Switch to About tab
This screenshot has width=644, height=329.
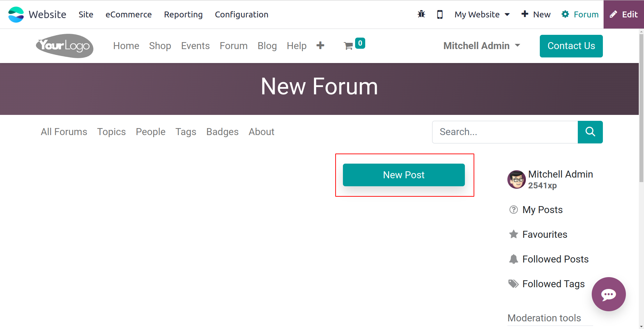pyautogui.click(x=261, y=132)
